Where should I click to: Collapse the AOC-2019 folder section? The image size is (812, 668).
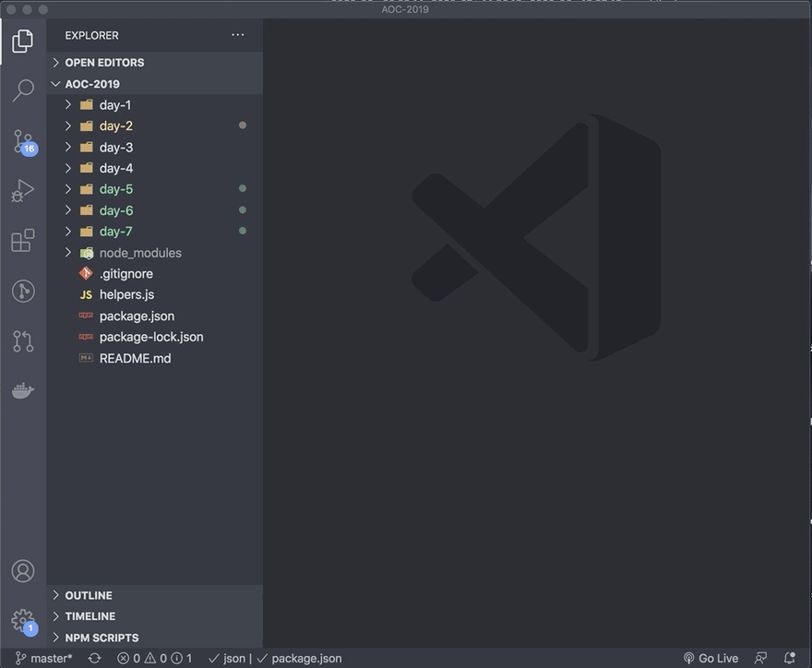pos(155,84)
